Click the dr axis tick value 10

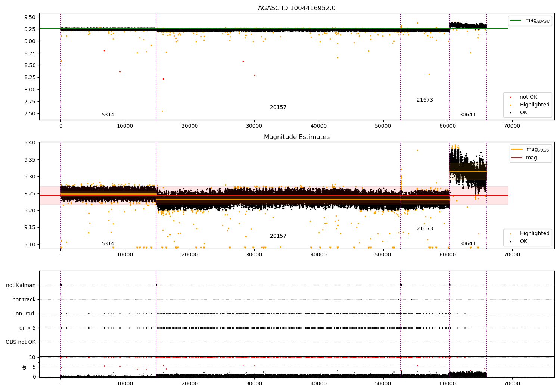(32, 358)
